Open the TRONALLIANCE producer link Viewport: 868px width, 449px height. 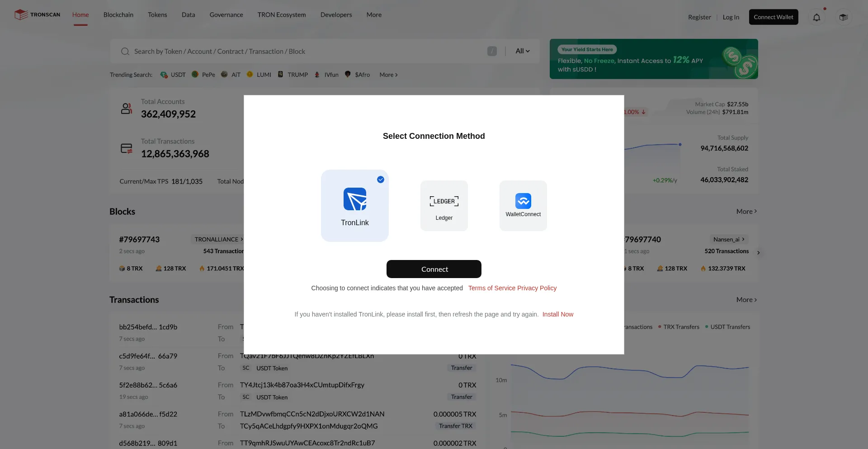click(x=219, y=239)
